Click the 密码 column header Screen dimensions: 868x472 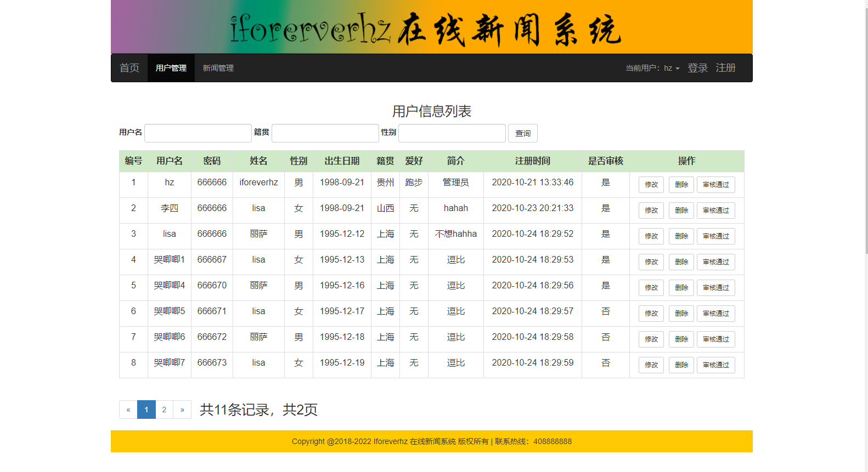[212, 161]
